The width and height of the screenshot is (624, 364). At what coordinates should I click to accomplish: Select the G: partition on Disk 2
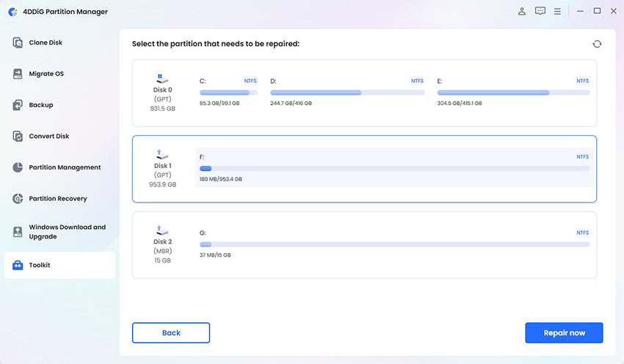(x=394, y=244)
